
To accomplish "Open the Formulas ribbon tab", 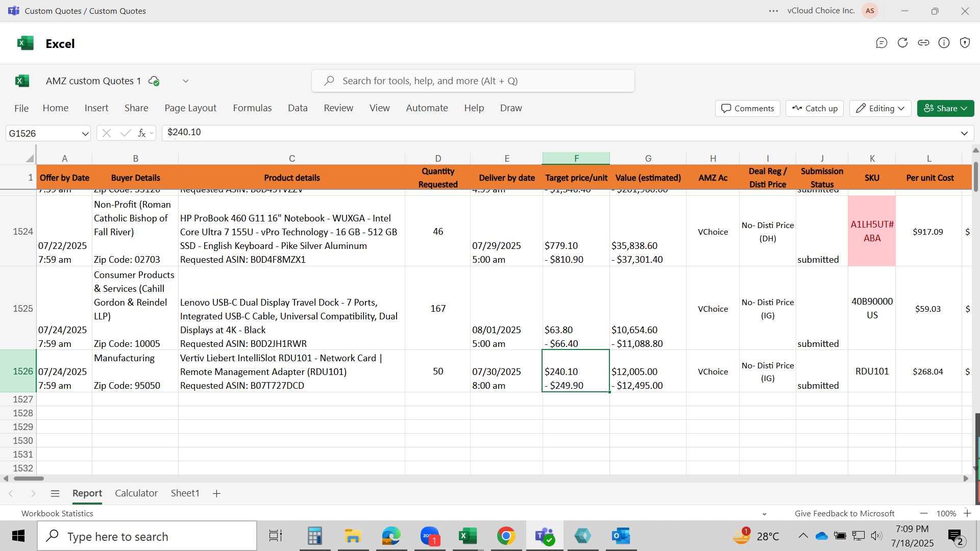I will click(252, 108).
